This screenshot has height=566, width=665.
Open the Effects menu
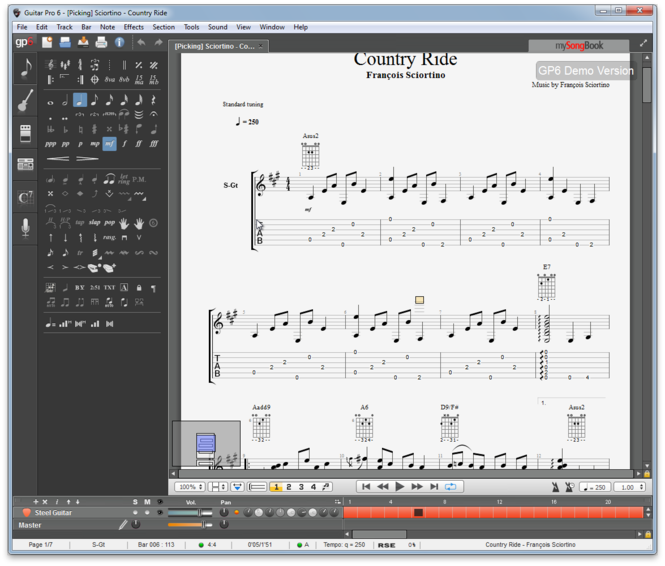coord(134,27)
